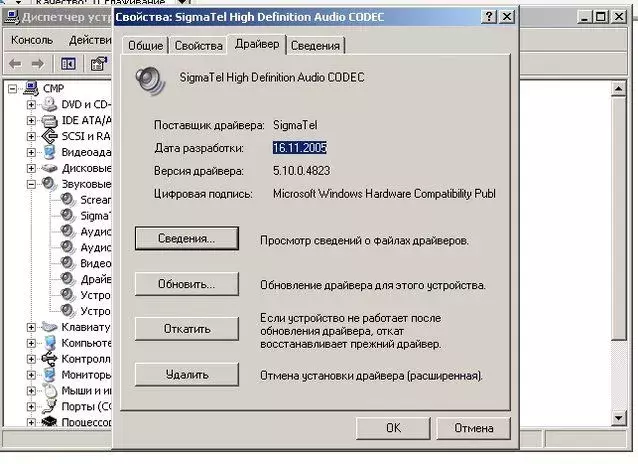Close the SigmaTel properties dialog
The height and width of the screenshot is (464, 638).
pos(507,17)
